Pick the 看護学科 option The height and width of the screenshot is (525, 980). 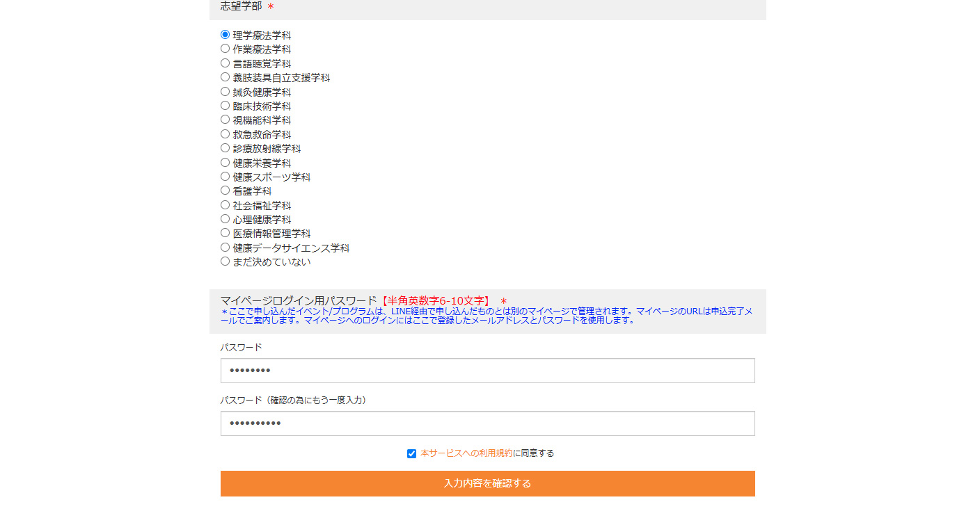[x=225, y=191]
